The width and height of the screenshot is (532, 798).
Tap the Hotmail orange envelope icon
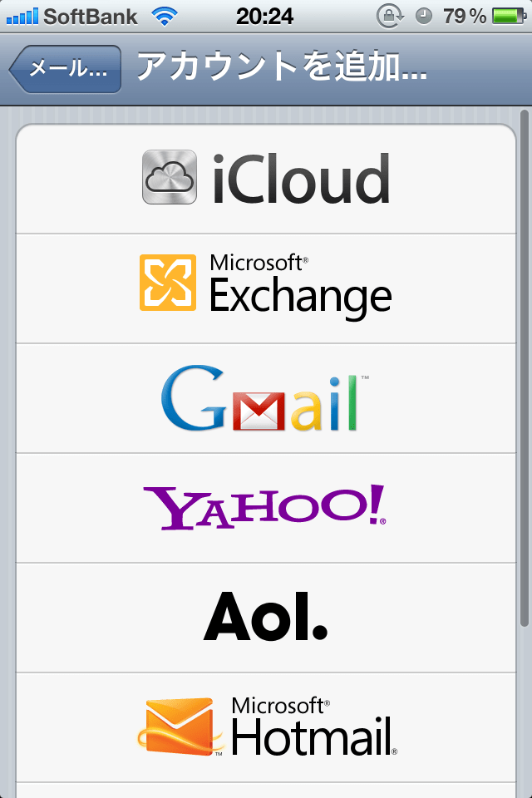pyautogui.click(x=180, y=727)
